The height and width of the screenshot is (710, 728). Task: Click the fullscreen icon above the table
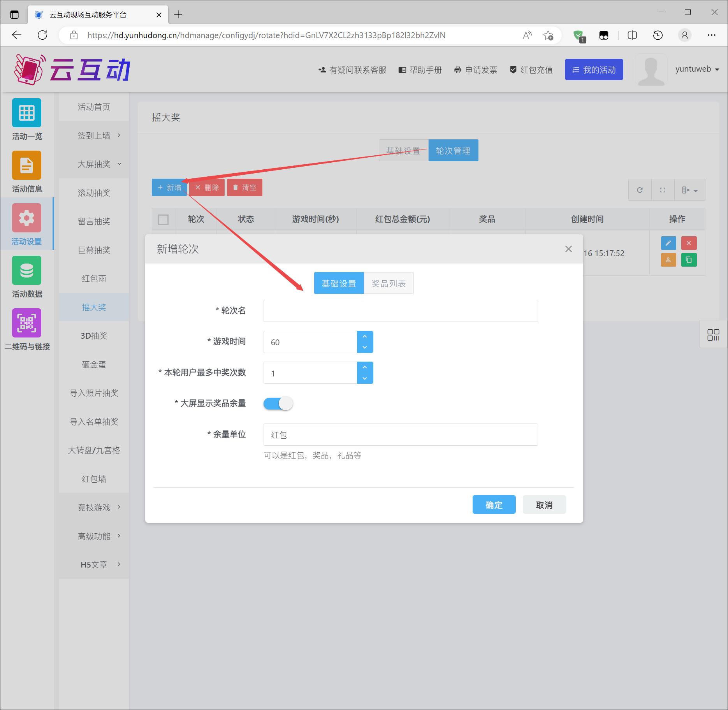pos(663,190)
